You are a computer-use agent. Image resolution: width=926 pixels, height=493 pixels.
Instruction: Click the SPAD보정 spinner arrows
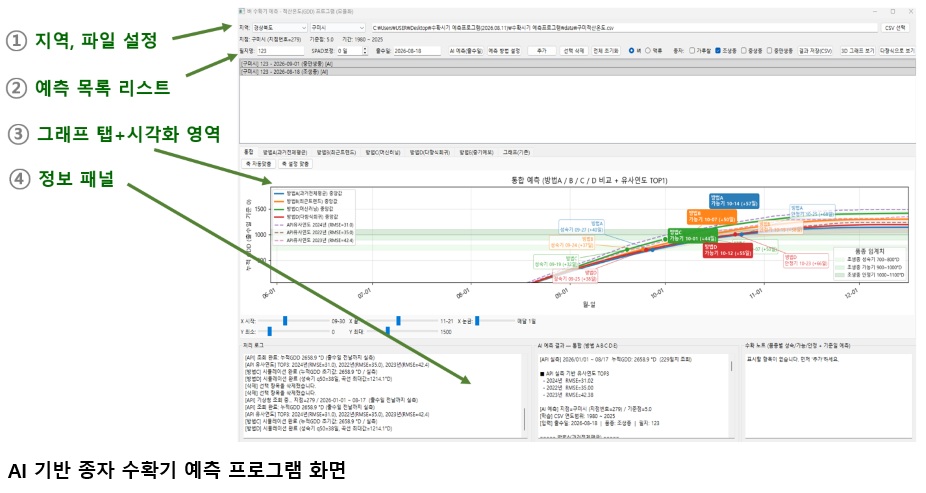point(364,51)
